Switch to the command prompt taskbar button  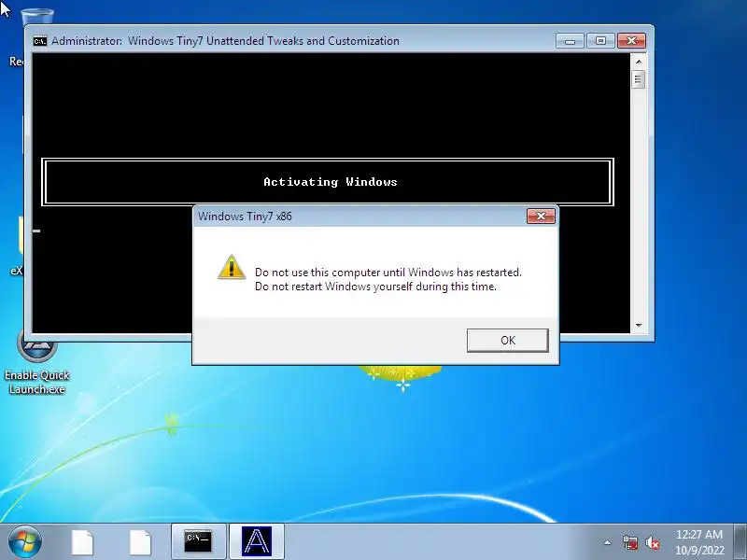click(198, 541)
